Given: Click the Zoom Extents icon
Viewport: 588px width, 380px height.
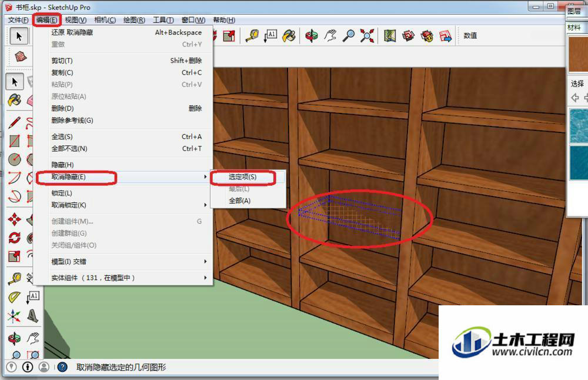Looking at the screenshot, I should (367, 36).
